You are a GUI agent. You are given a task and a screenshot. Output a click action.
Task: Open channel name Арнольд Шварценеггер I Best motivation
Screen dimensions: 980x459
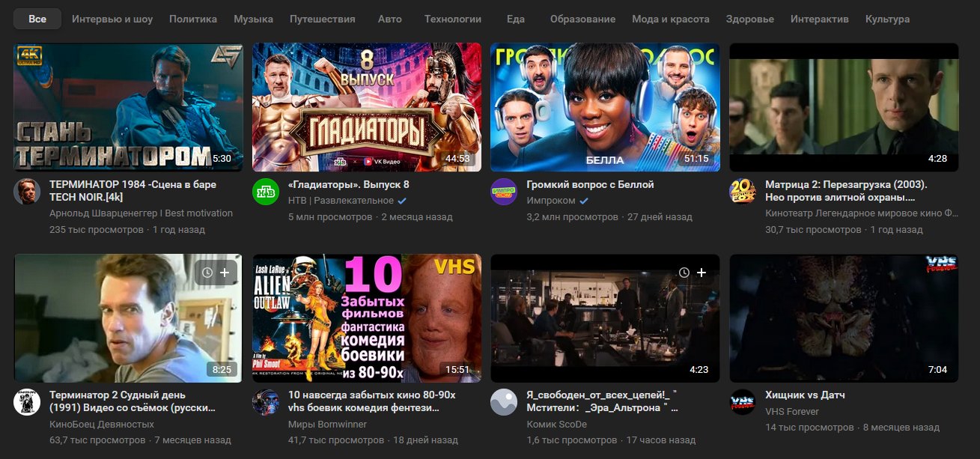point(141,213)
